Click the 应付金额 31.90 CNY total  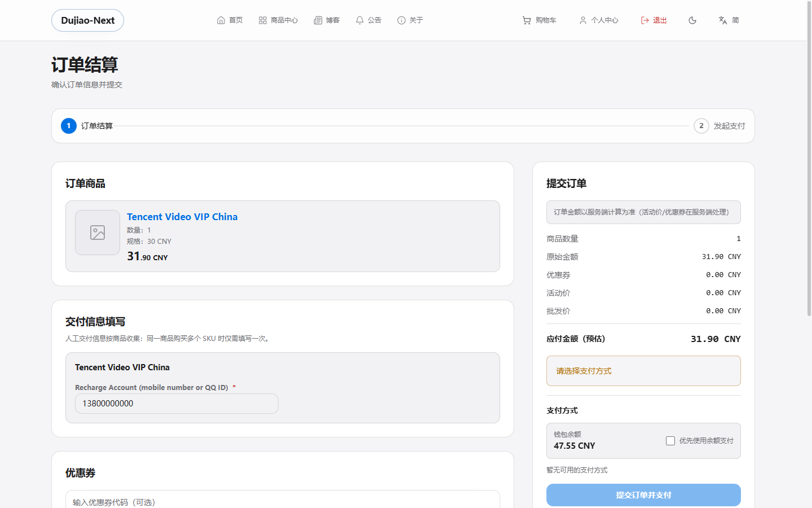[x=716, y=339]
